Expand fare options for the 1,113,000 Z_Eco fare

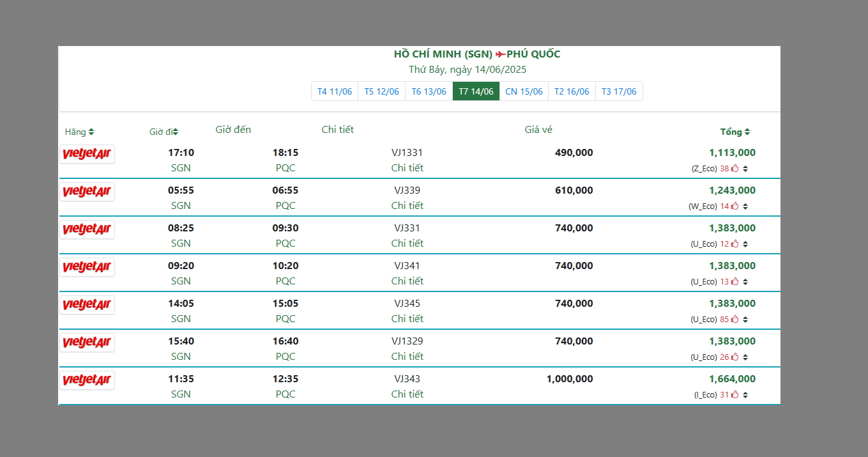745,169
